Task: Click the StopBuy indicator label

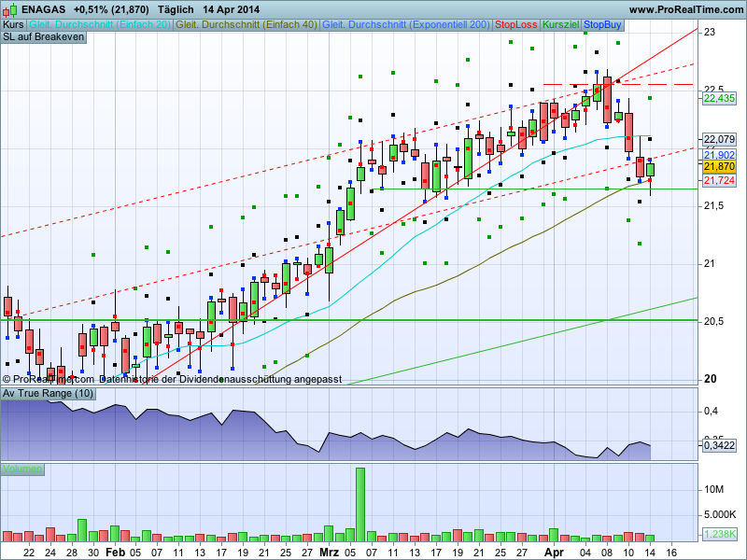Action: [x=602, y=25]
